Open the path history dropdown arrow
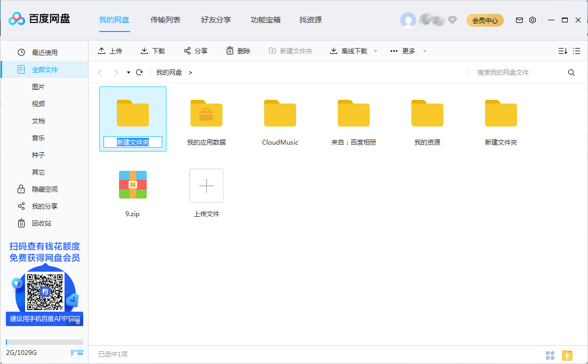The width and height of the screenshot is (588, 364). [x=128, y=72]
